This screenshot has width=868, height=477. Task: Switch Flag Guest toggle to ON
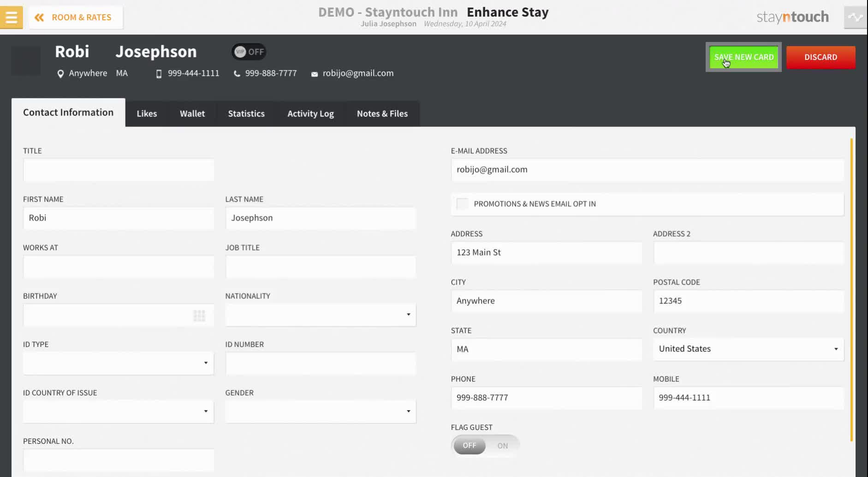point(503,446)
